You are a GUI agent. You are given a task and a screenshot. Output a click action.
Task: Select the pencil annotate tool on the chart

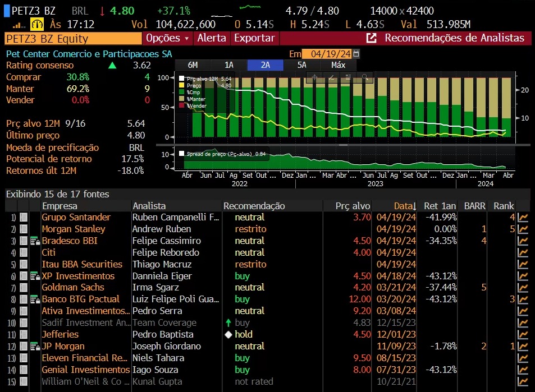pos(331,78)
